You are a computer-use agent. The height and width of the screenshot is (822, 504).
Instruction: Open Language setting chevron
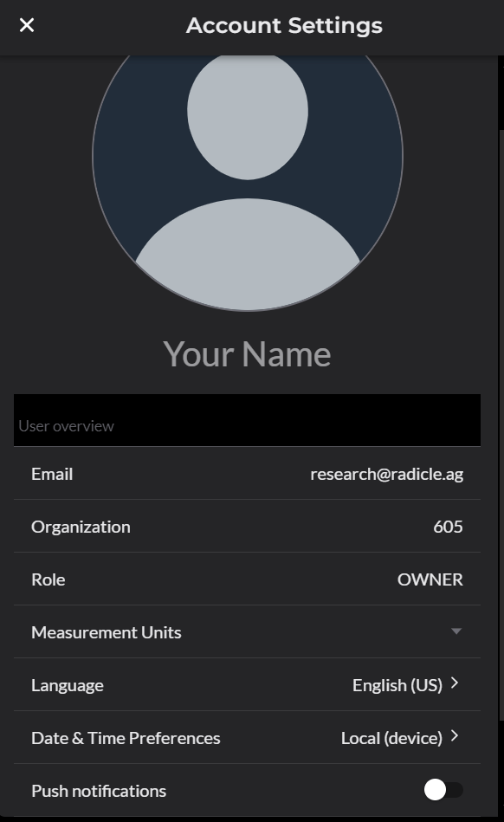(455, 683)
